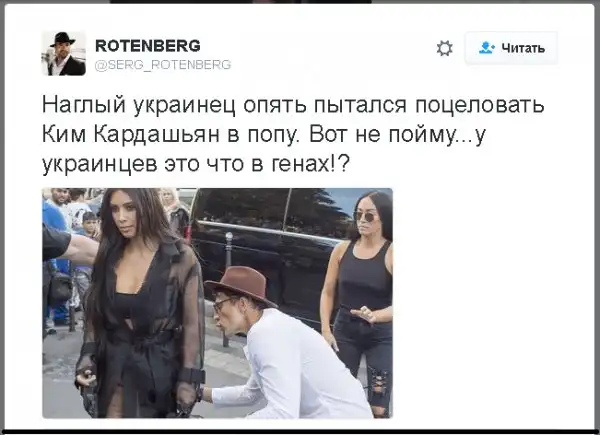The height and width of the screenshot is (435, 600).
Task: Click the woman in sheer black coat
Action: [x=138, y=306]
